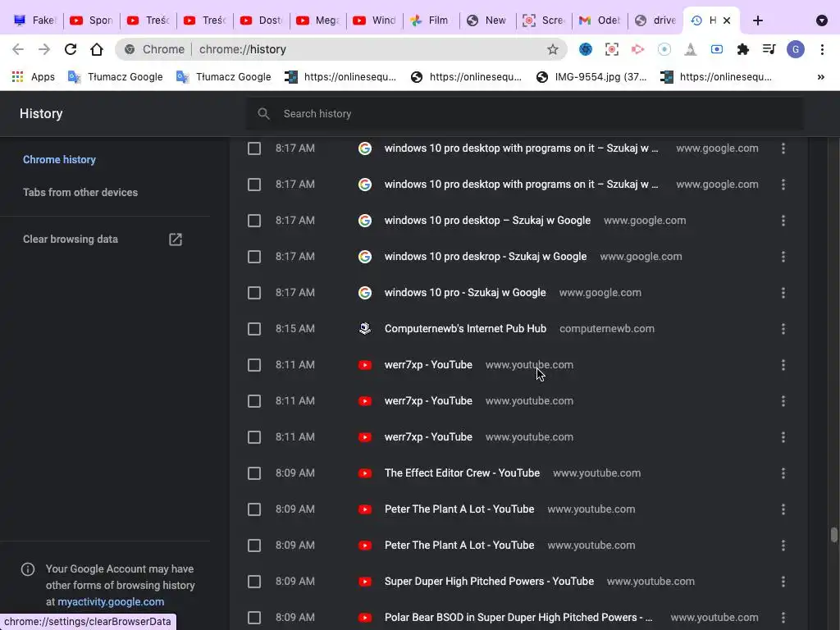Show hidden bookmarks with the double chevron
The image size is (840, 630).
[820, 77]
